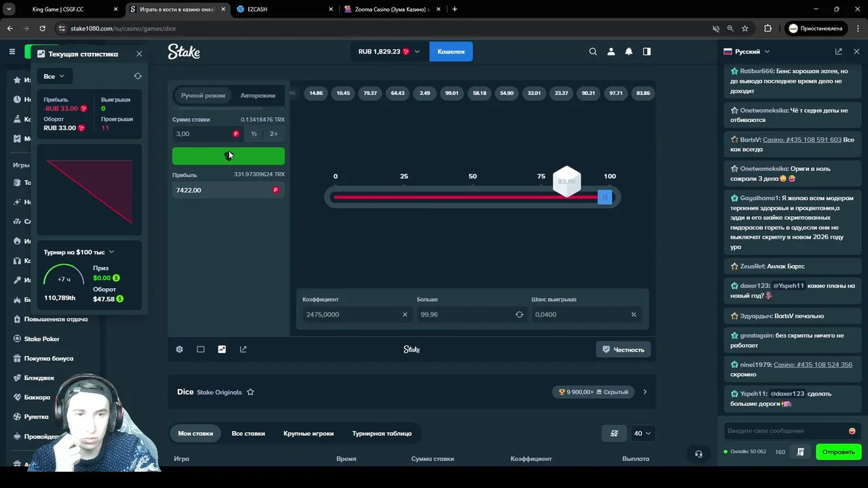Image resolution: width=868 pixels, height=488 pixels.
Task: Open ninel1979's Casino #435 108 524 356 link
Action: pyautogui.click(x=813, y=365)
